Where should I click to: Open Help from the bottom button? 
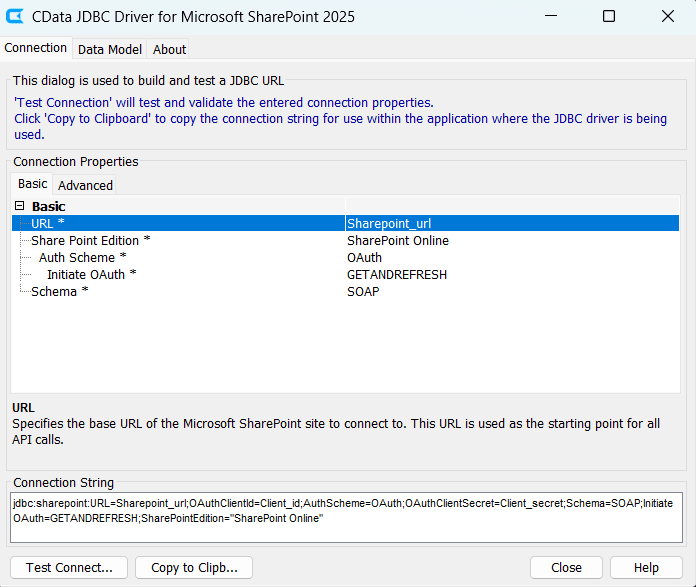pos(646,567)
